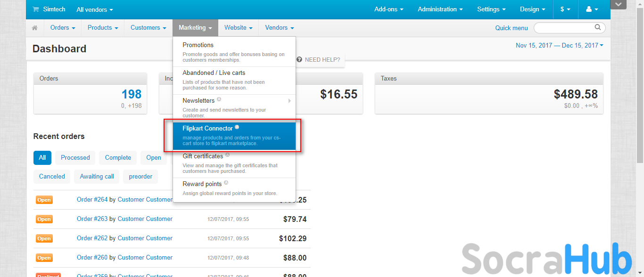Viewport: 644px width, 277px height.
Task: Filter recent orders by Complete
Action: 118,157
